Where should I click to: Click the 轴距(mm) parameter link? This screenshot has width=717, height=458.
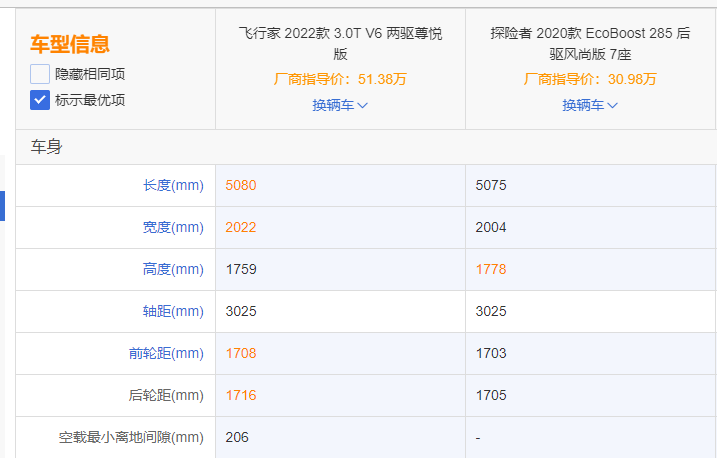(173, 311)
